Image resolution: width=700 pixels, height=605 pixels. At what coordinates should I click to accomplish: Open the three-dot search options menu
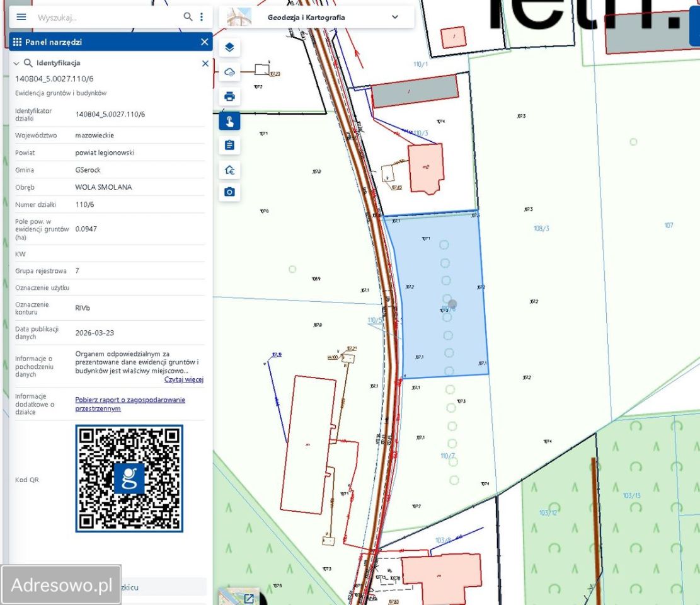pyautogui.click(x=202, y=17)
